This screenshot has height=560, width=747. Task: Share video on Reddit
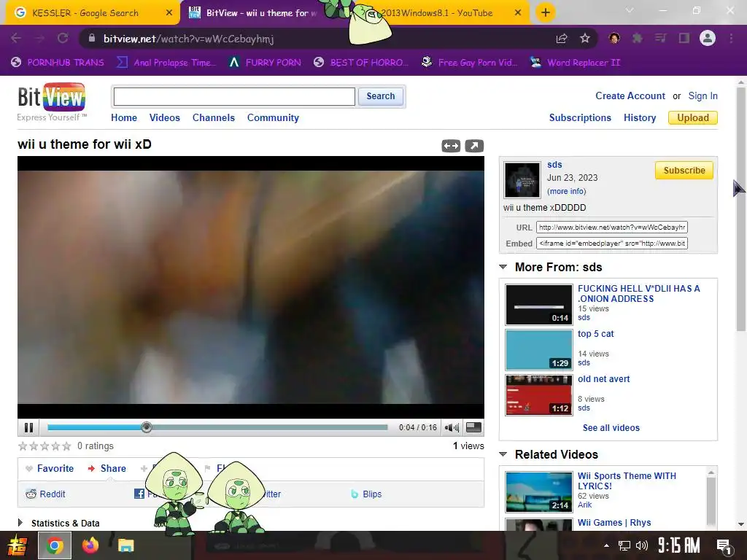coord(45,494)
